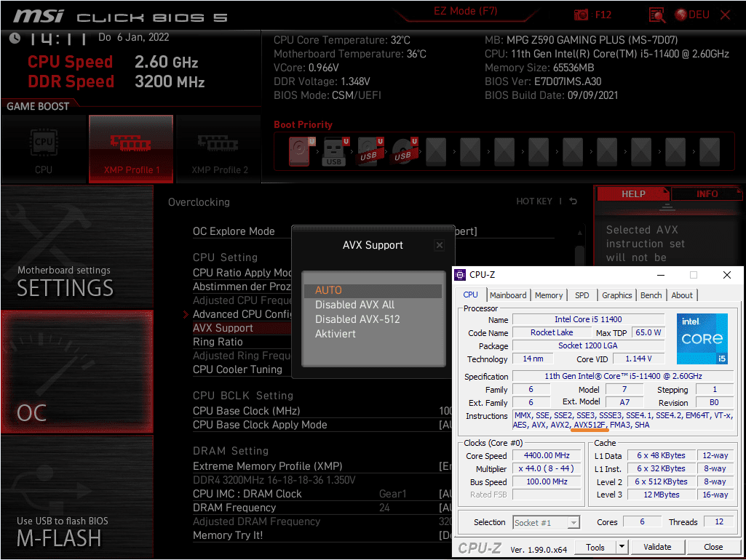
Task: Select the AVX Support setting row
Action: pos(242,328)
